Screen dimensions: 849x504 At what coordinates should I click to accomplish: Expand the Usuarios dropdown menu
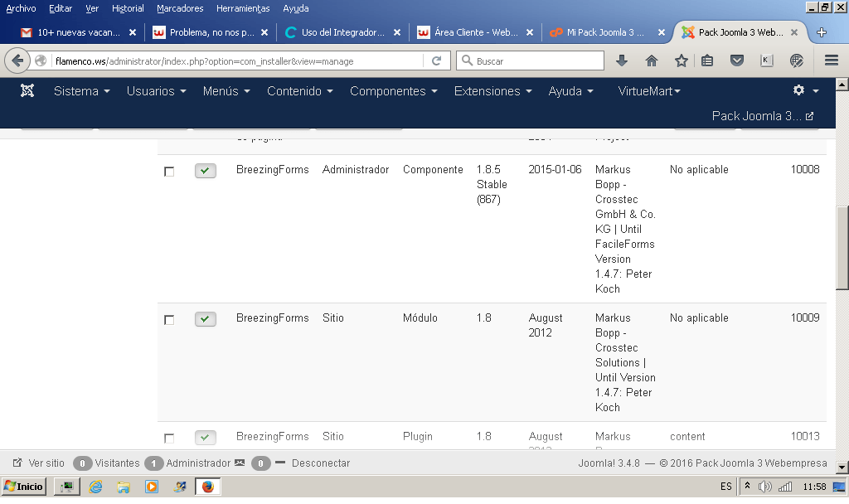157,91
